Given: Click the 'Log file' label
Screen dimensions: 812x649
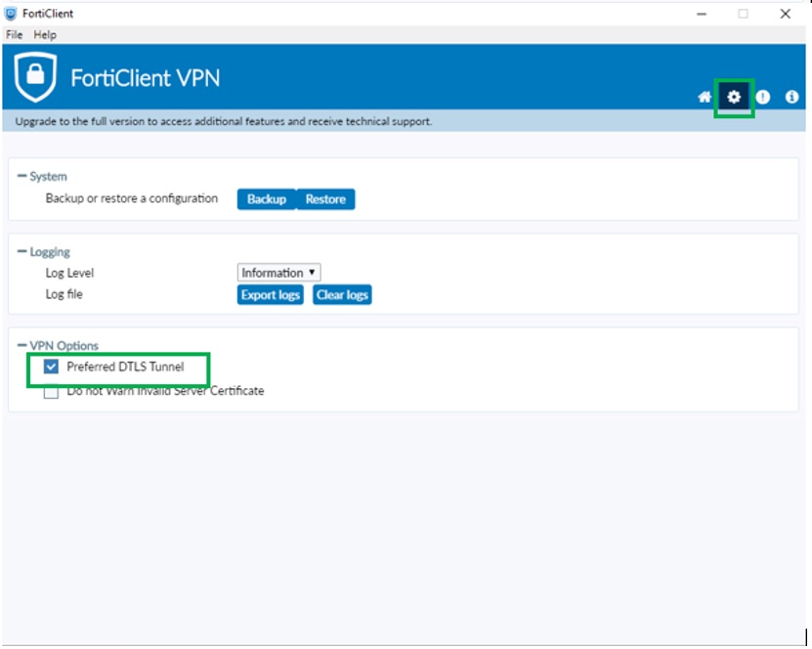Looking at the screenshot, I should (x=64, y=294).
